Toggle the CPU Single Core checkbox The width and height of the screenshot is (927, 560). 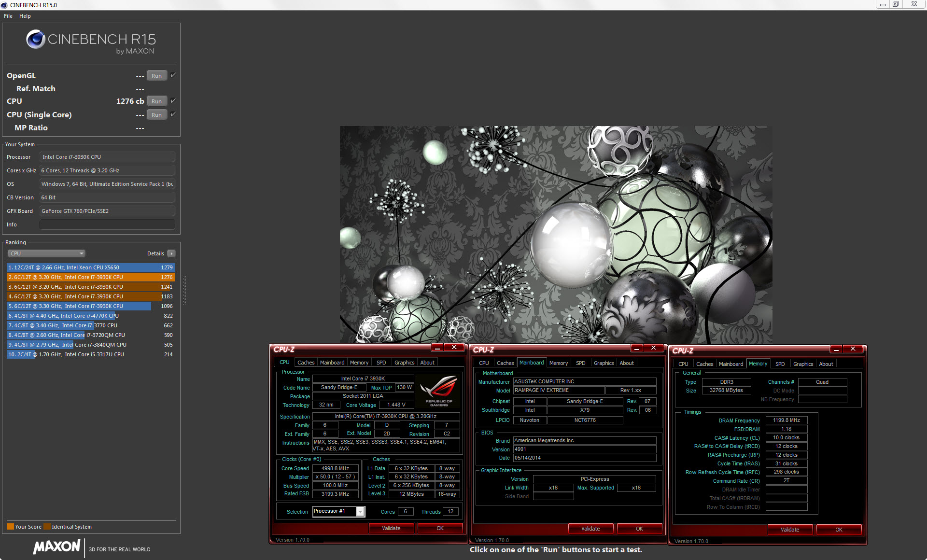[x=173, y=114]
